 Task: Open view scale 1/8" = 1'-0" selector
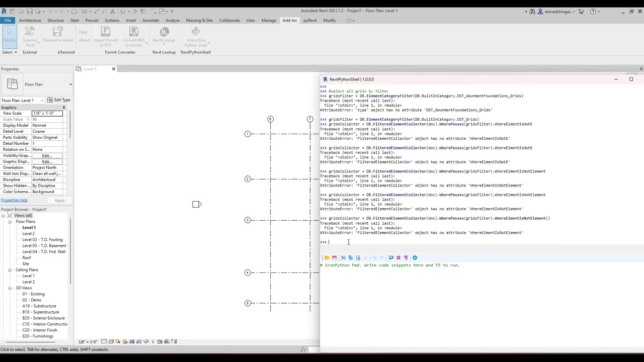point(88,342)
